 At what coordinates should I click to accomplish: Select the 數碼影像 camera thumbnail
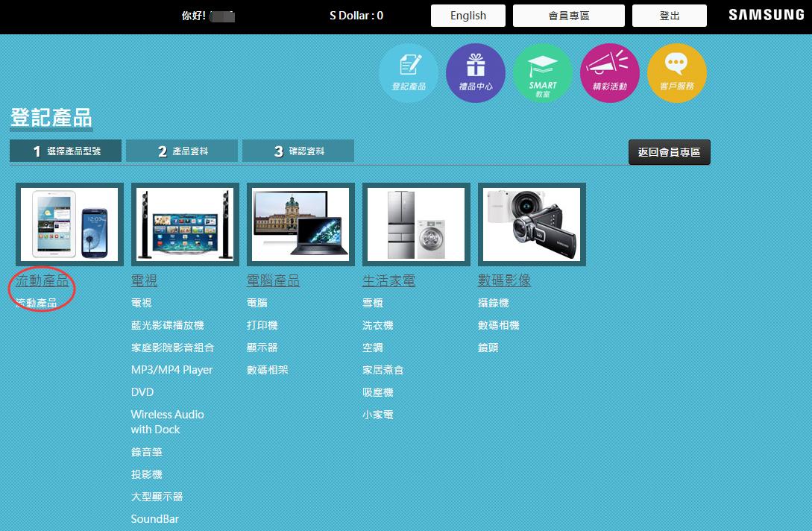pos(531,224)
